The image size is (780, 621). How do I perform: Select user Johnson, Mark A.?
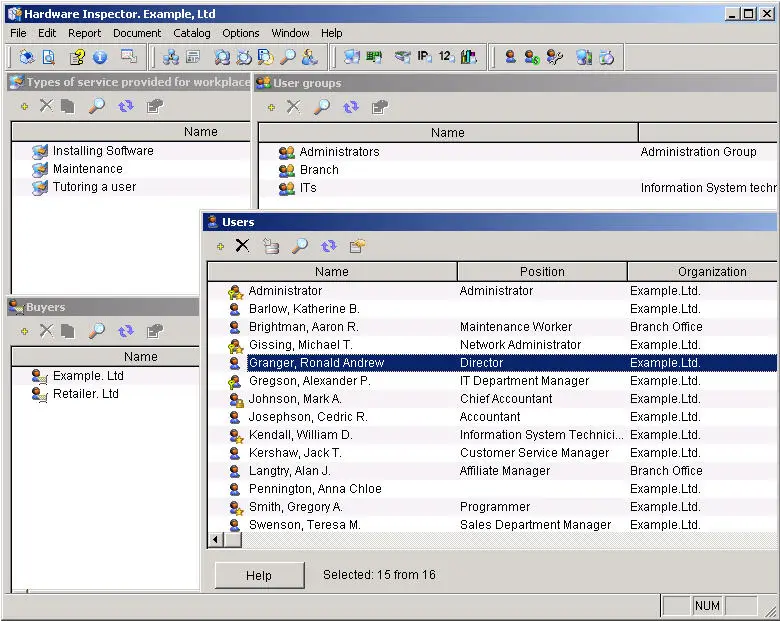[x=492, y=399]
